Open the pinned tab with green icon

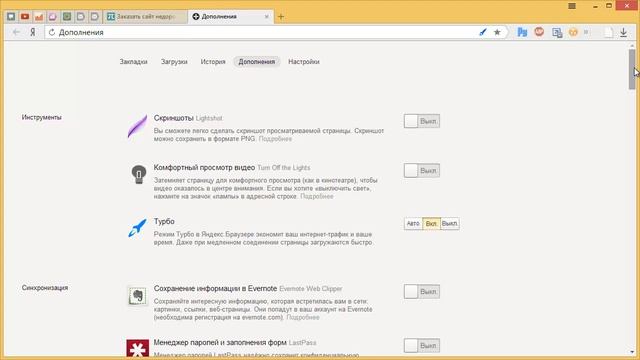click(x=67, y=17)
